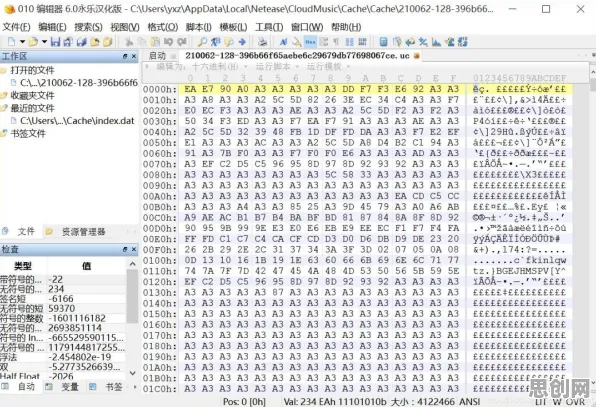Click the Open file folder icon
596x407 pixels.
coord(33,42)
